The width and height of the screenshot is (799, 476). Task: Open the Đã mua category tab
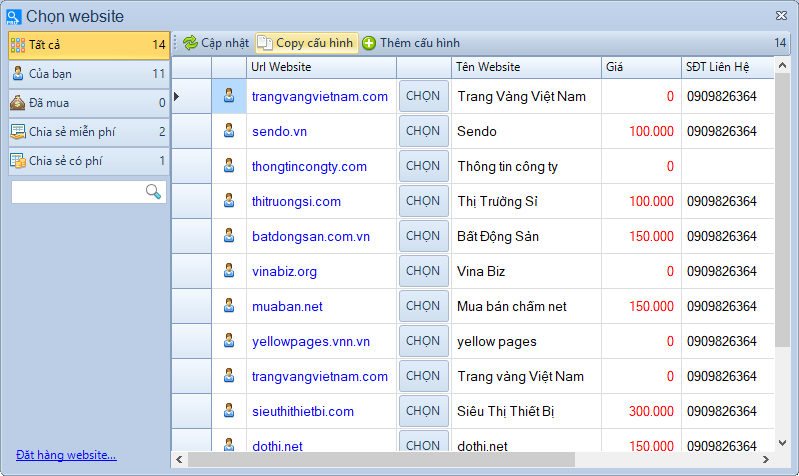click(89, 103)
